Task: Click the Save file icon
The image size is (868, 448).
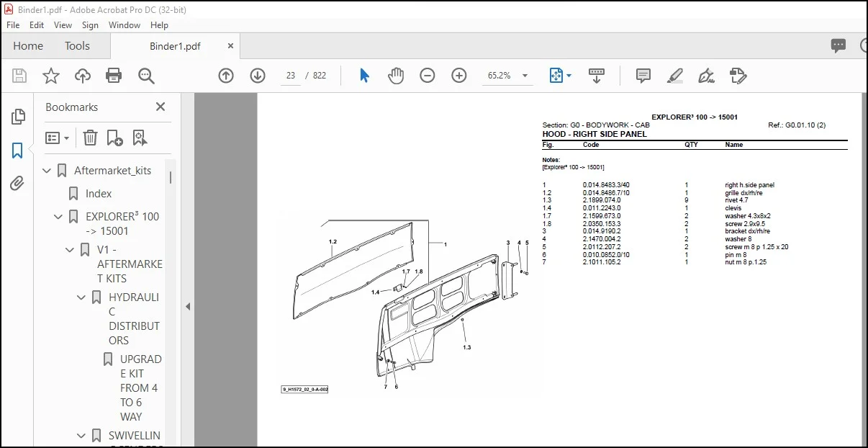Action: point(19,76)
